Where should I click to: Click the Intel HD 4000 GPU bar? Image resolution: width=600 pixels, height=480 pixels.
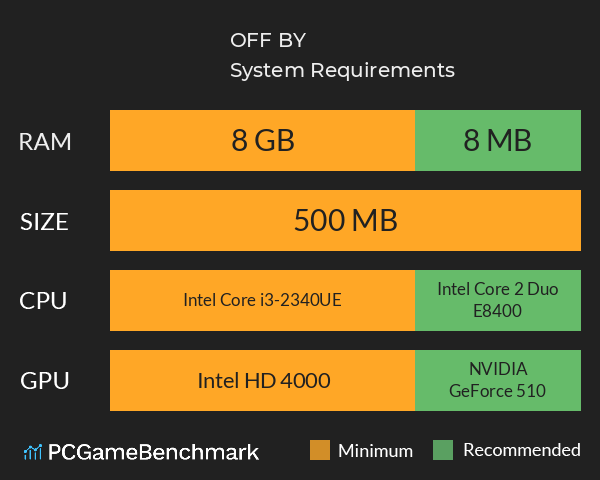tap(262, 380)
